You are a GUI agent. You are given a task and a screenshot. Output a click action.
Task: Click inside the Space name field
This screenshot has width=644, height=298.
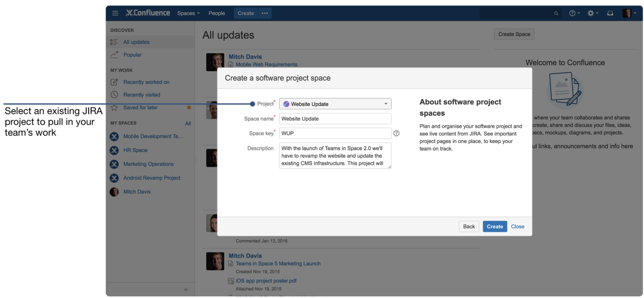[335, 119]
